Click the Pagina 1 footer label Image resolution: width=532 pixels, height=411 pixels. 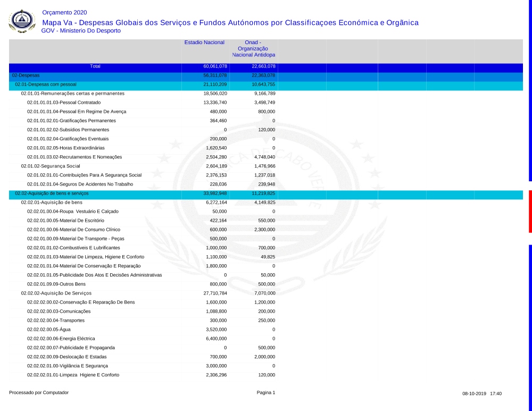tap(265, 393)
